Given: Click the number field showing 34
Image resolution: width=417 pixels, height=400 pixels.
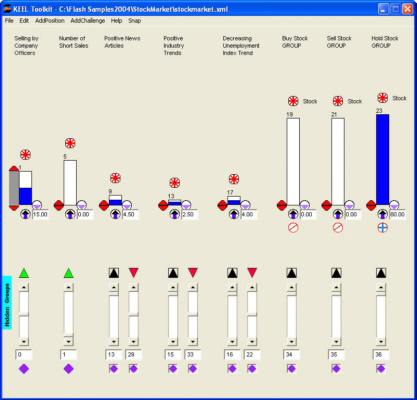Looking at the screenshot, I should (x=292, y=355).
